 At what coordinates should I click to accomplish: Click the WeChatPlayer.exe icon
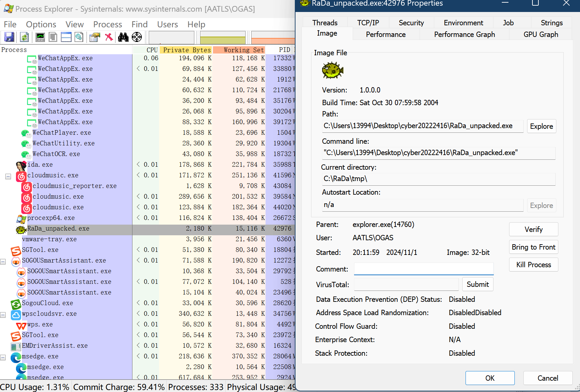(26, 133)
